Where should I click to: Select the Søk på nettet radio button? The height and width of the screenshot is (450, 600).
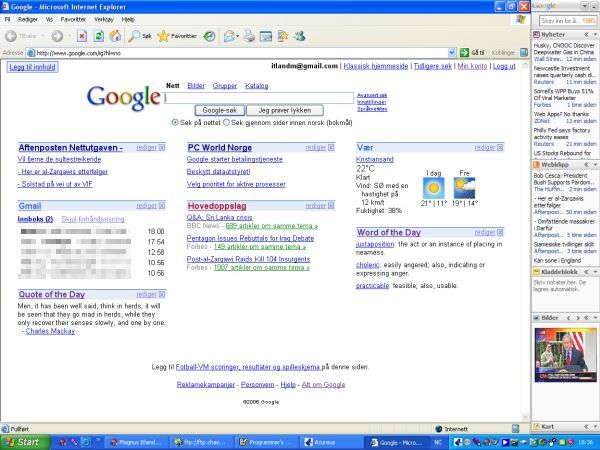pyautogui.click(x=175, y=122)
